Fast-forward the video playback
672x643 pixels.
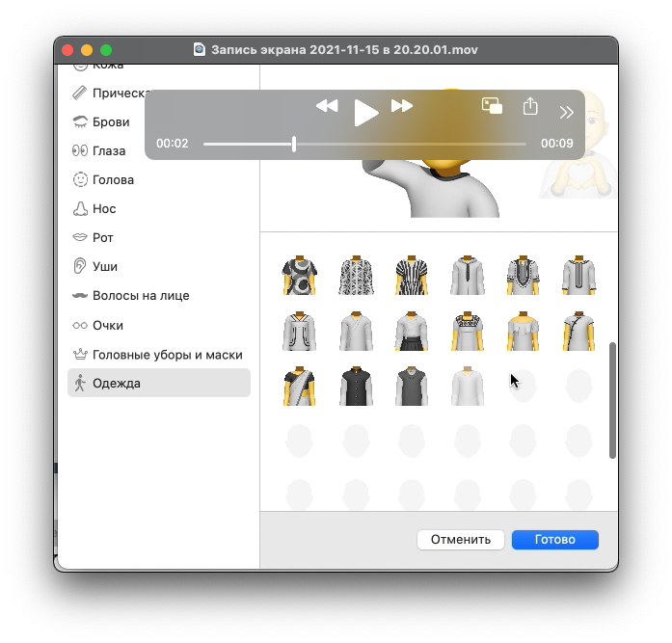(402, 105)
